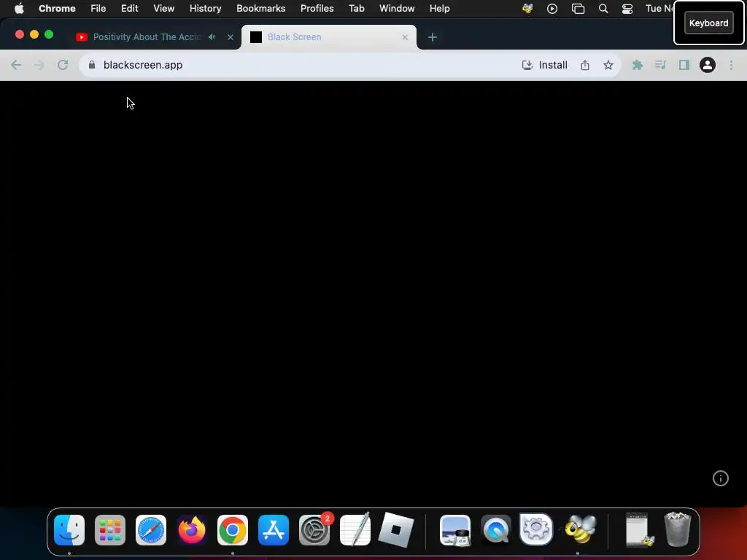This screenshot has height=560, width=747.
Task: Open the History menu
Action: 205,9
